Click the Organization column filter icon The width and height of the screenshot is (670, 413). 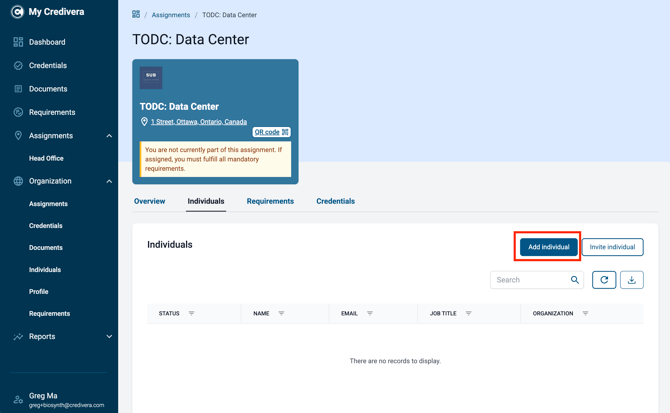[x=585, y=313]
